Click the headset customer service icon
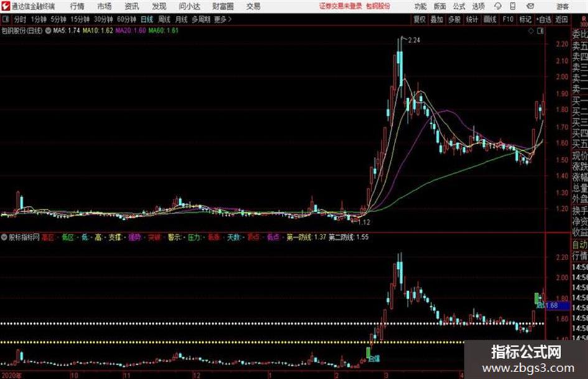The height and width of the screenshot is (379, 588). 498,6
